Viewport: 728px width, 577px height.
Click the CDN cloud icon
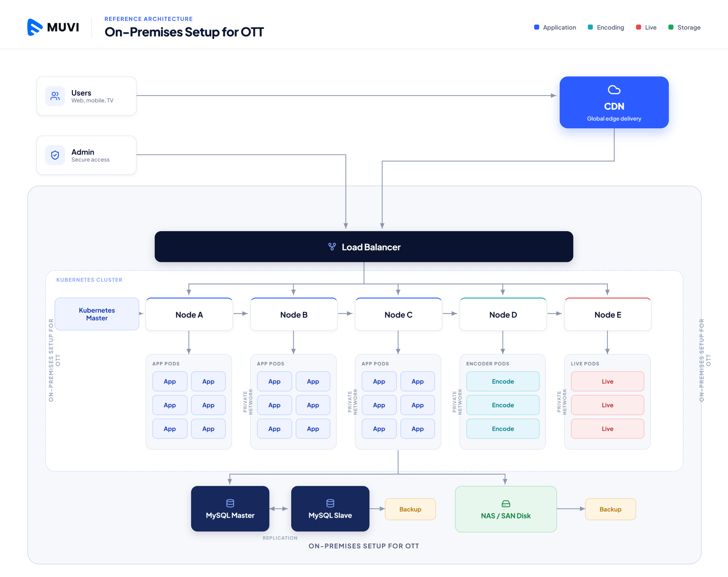614,90
